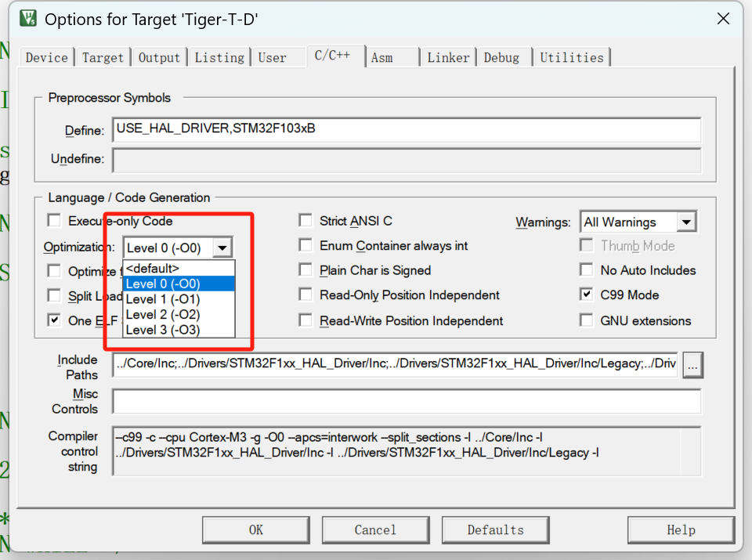Enable GNU extensions checkbox

coord(586,320)
